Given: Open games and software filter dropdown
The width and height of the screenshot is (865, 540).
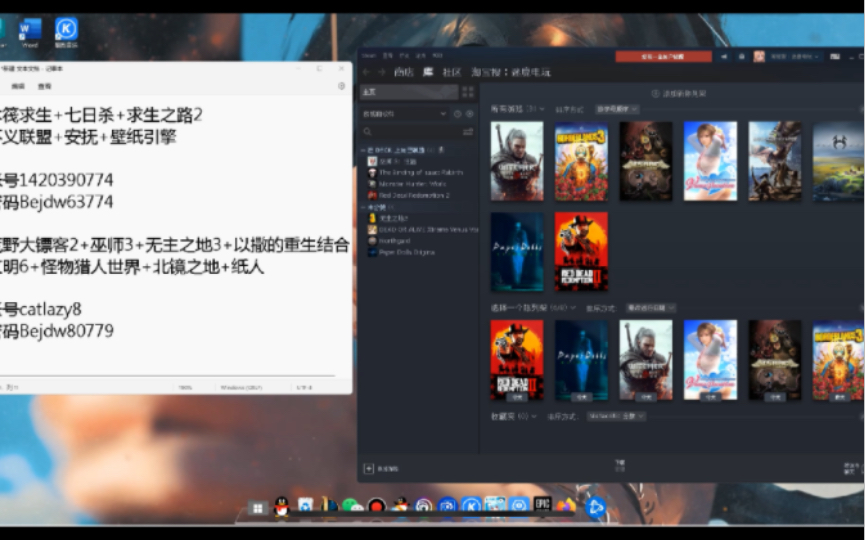Looking at the screenshot, I should [x=404, y=114].
